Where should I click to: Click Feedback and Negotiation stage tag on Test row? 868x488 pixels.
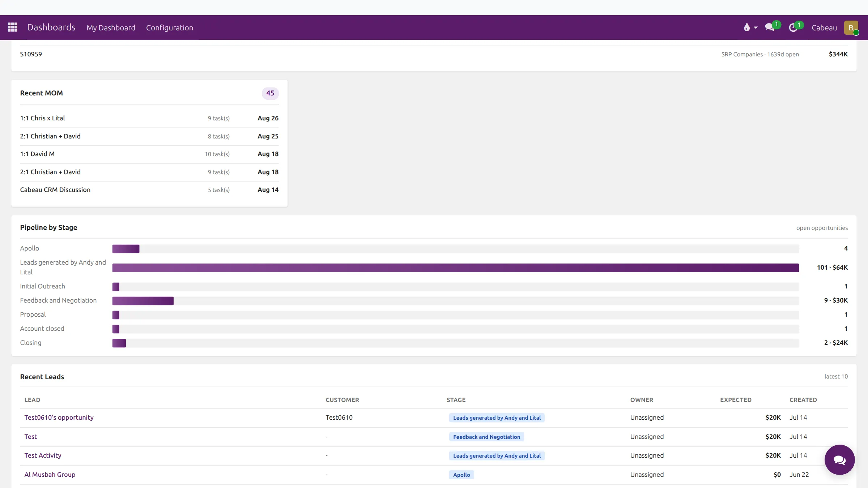click(x=486, y=437)
